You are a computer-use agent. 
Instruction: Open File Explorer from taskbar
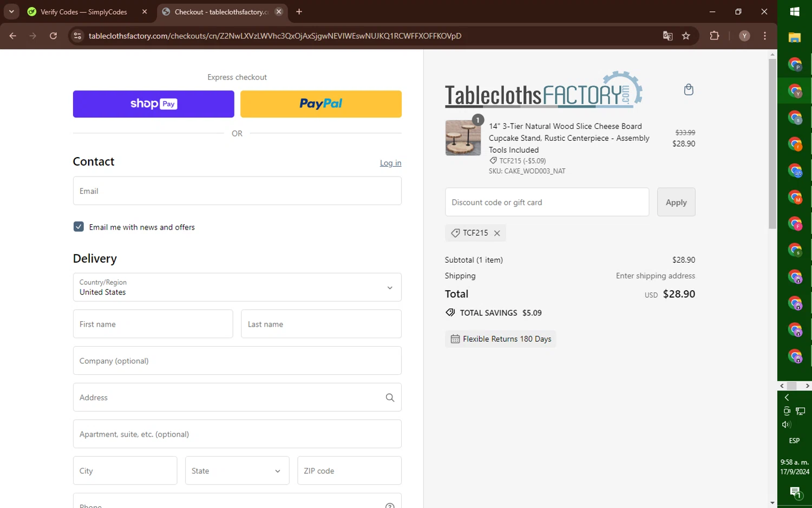(x=795, y=37)
